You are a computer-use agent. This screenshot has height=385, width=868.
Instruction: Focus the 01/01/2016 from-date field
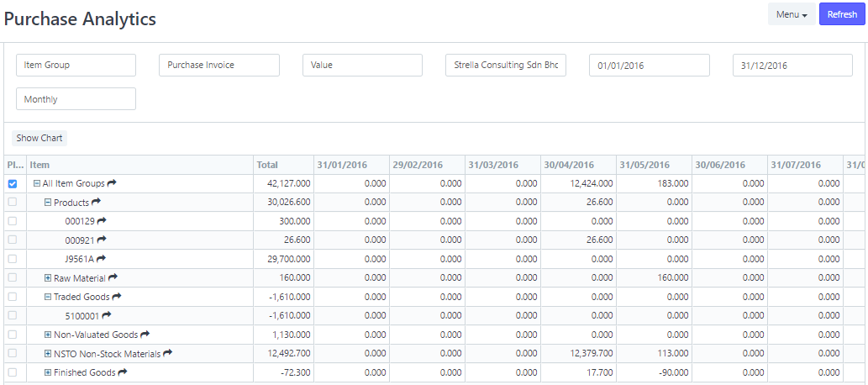point(650,65)
